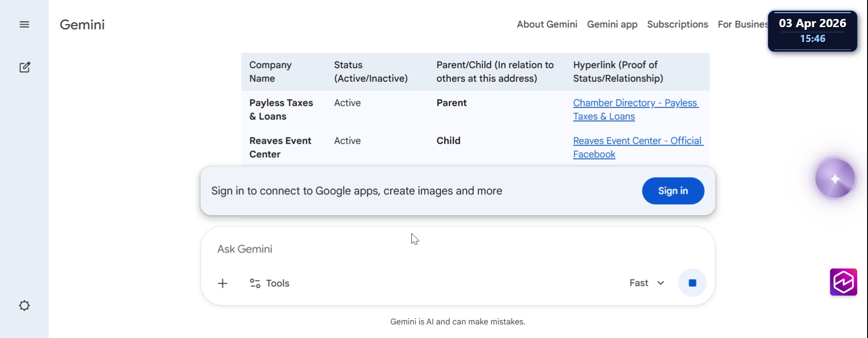Click the purple sparkle floating orb
Viewport: 868px width, 338px height.
[835, 179]
